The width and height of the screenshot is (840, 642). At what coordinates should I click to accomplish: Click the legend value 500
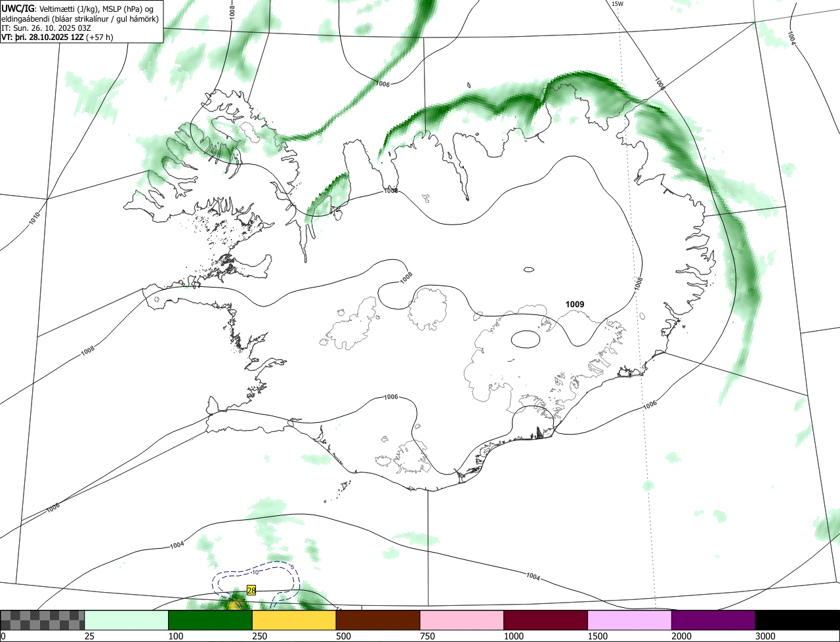342,636
